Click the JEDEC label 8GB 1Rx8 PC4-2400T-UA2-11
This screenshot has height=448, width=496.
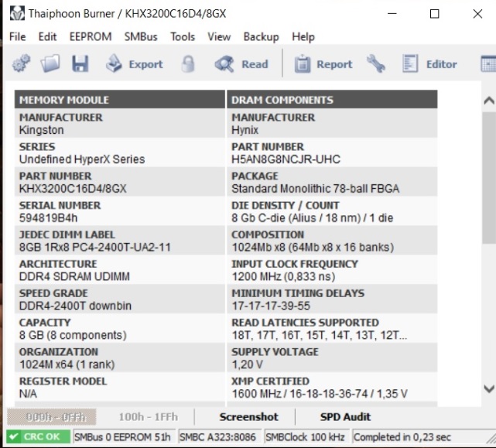coord(95,247)
